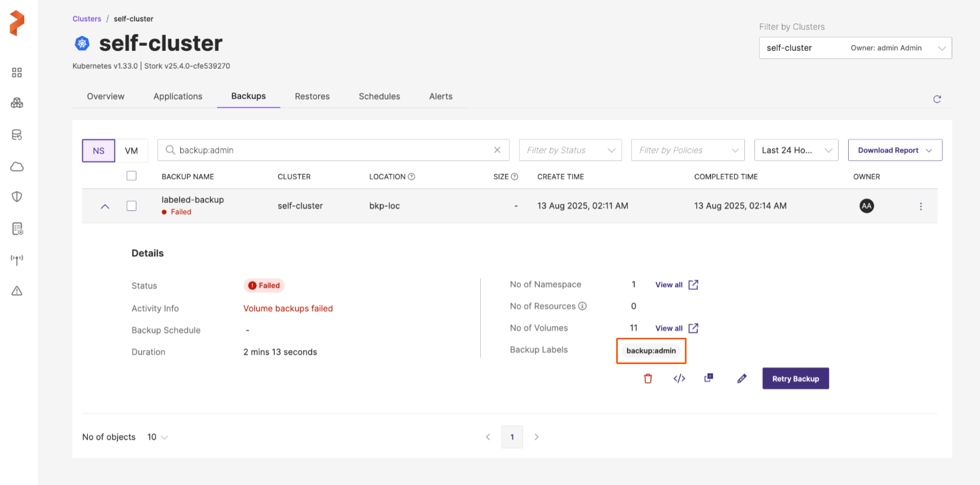Screen dimensions: 980x485
Task: Open the alerts warning triangle in sidebar
Action: coord(17,291)
